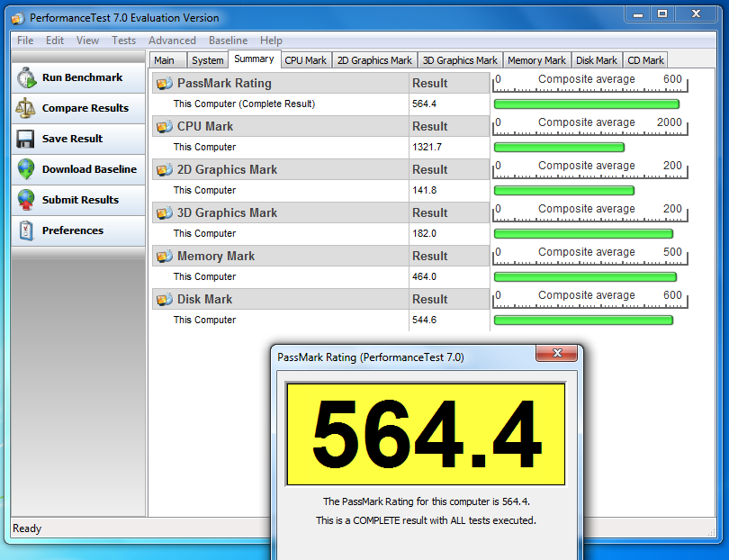Viewport: 729px width, 560px height.
Task: Open the Edit menu
Action: click(x=55, y=41)
